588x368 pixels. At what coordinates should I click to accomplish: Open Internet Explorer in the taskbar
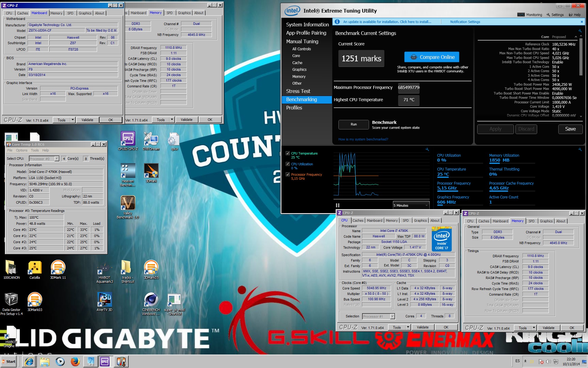(29, 362)
